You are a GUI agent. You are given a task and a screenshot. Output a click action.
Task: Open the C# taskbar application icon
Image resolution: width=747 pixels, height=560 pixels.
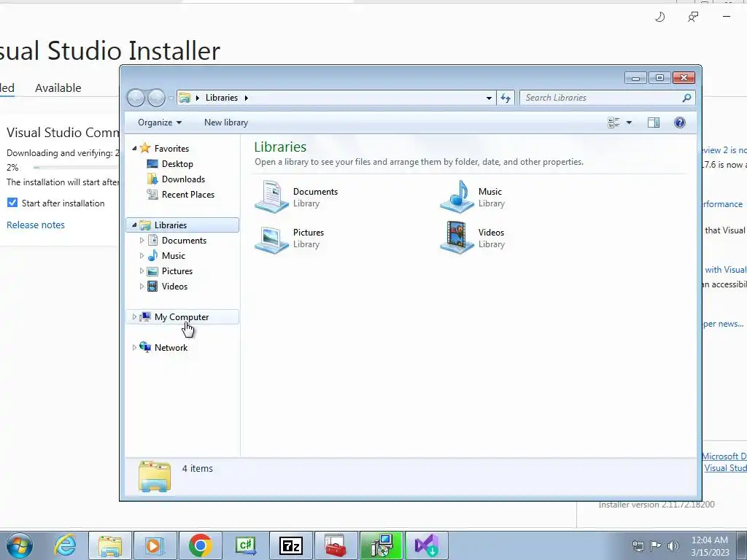246,545
